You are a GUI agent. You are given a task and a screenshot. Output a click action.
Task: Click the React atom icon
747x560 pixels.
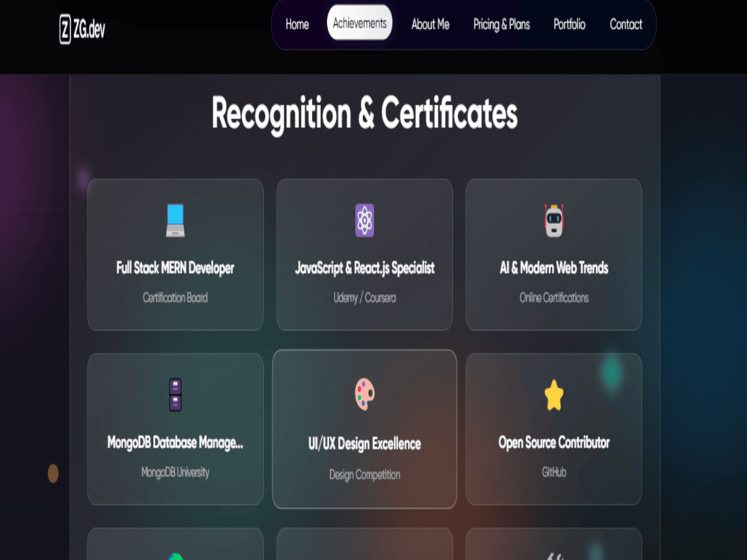pyautogui.click(x=365, y=220)
